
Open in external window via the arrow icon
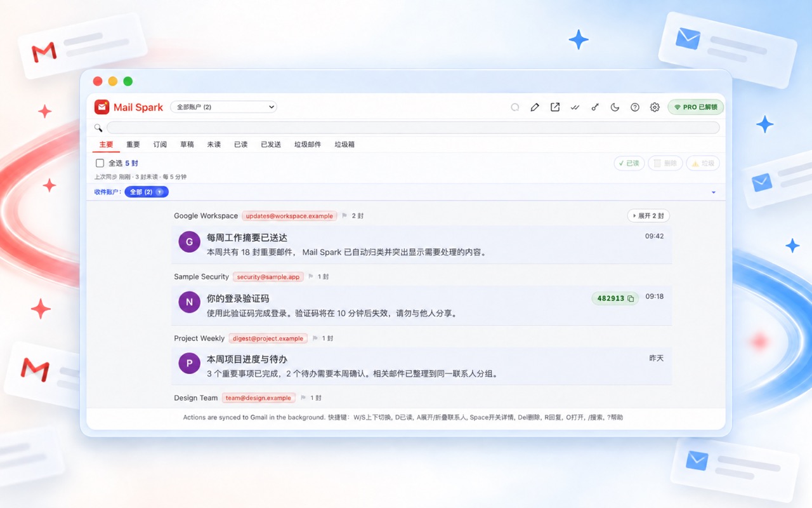coord(555,107)
